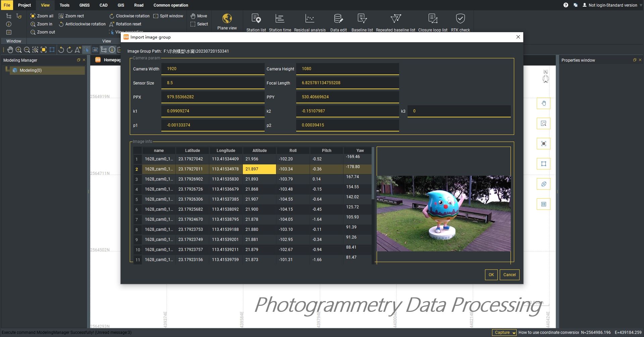Click the blue select-rectangle icon in quick toolbar
This screenshot has width=644, height=337.
[52, 50]
